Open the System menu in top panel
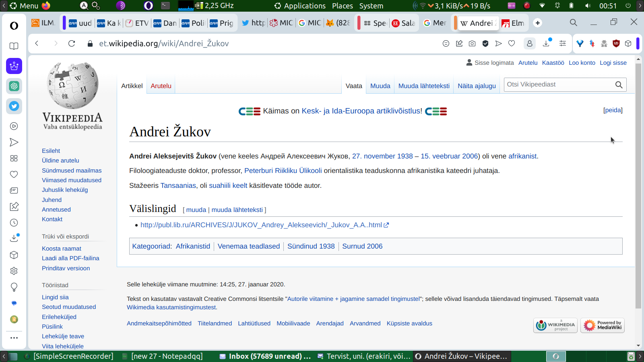This screenshot has height=362, width=644. coord(371,6)
